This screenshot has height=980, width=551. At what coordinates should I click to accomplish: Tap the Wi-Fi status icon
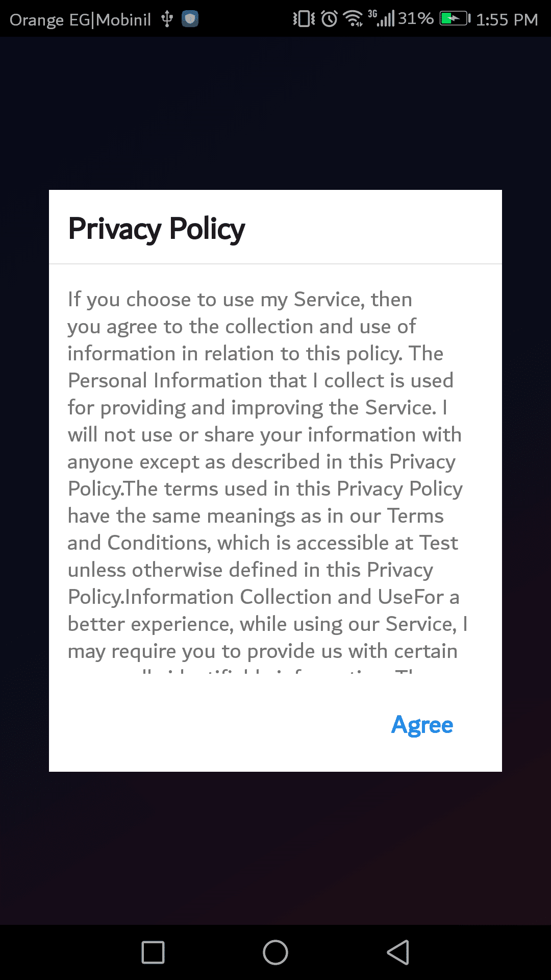pyautogui.click(x=353, y=19)
